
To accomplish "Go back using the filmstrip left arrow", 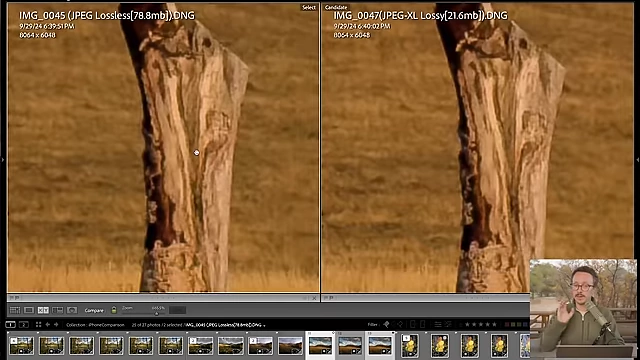I will click(x=47, y=324).
